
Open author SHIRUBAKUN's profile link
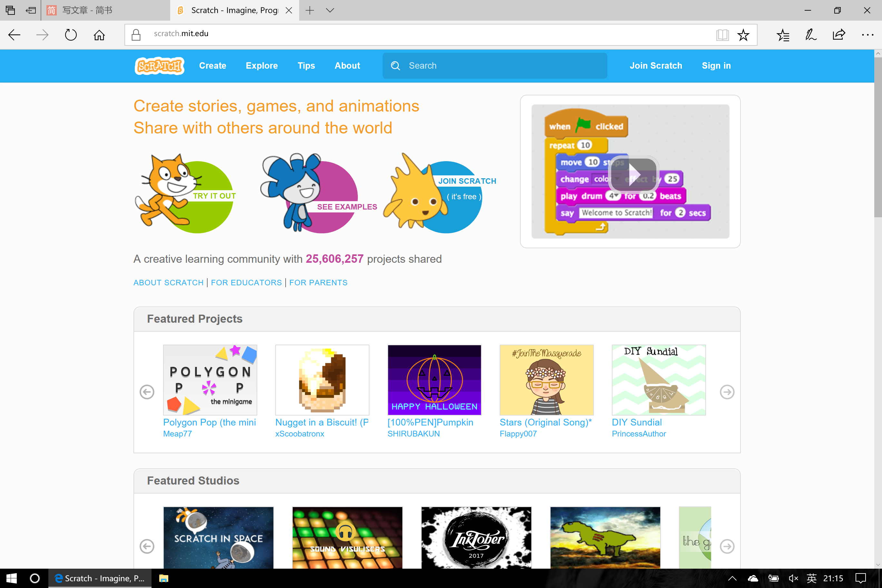click(x=414, y=434)
